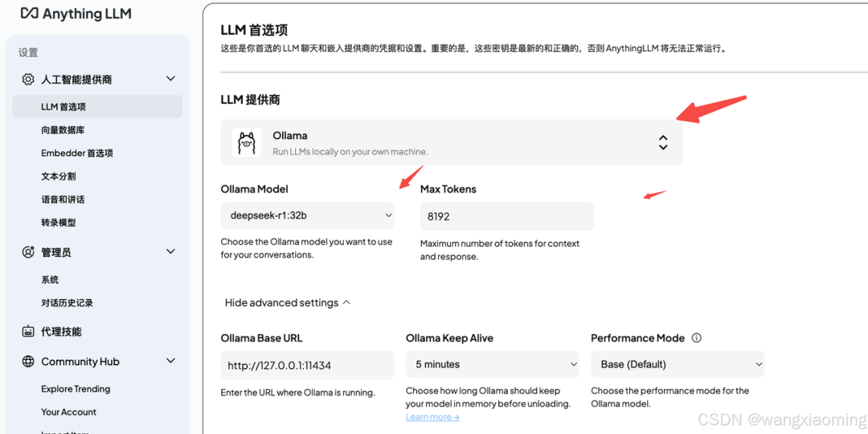868x434 pixels.
Task: Click the Ollama Base URL input field
Action: (307, 365)
